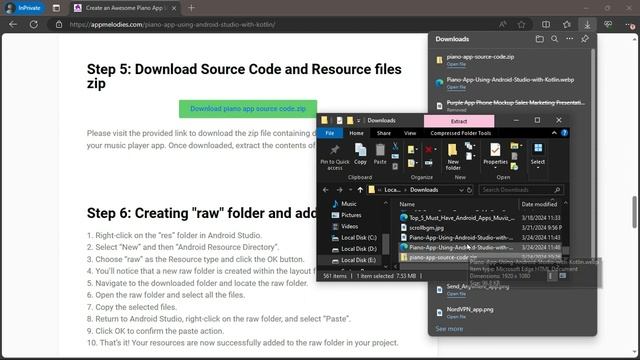Image resolution: width=640 pixels, height=360 pixels.
Task: Pin the Downloads panel
Action: click(x=585, y=39)
